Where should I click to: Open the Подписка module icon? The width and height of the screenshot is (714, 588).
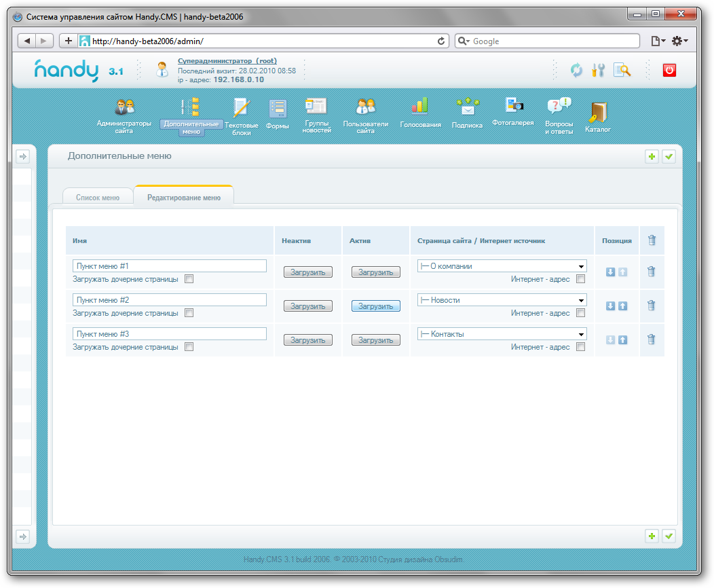467,107
